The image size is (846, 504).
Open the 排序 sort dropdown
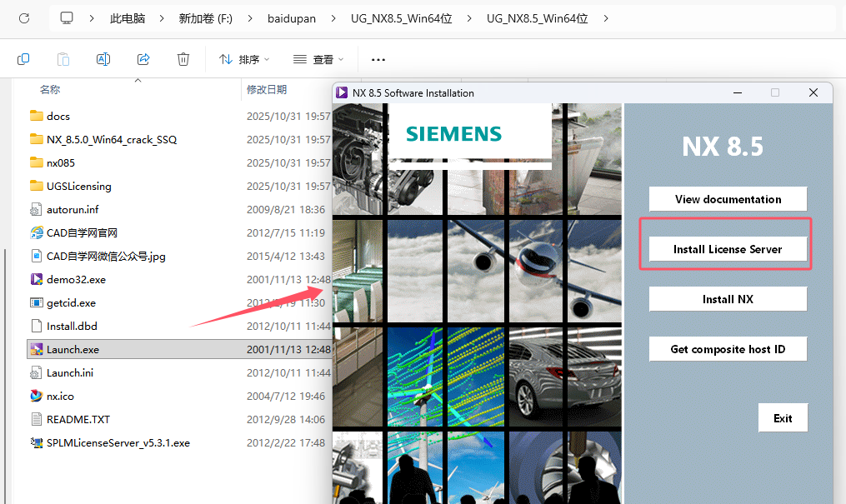click(x=244, y=59)
